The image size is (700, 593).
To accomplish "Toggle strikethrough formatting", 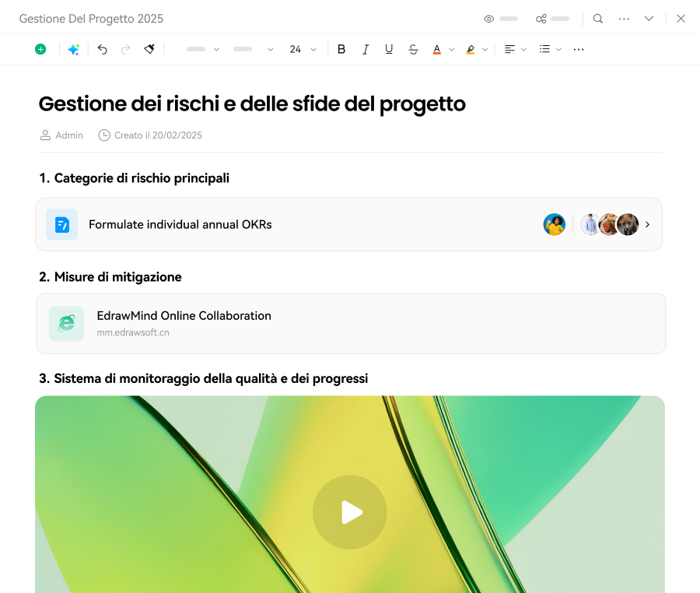I will pyautogui.click(x=413, y=48).
